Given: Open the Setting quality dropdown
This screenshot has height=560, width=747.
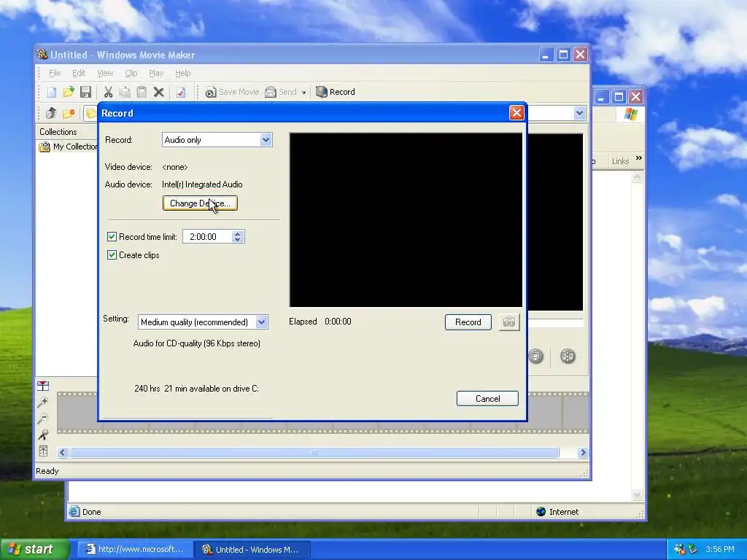Looking at the screenshot, I should click(262, 322).
